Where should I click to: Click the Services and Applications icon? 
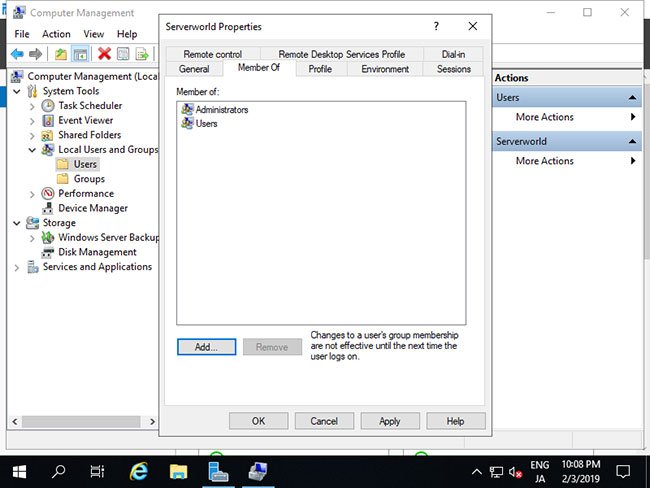point(33,267)
